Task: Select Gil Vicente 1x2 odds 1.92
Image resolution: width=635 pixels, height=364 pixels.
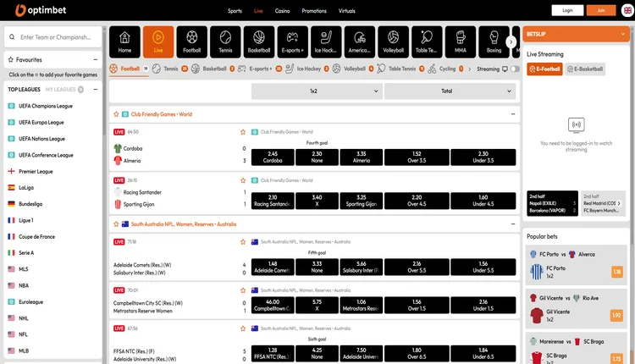Action: tap(616, 316)
